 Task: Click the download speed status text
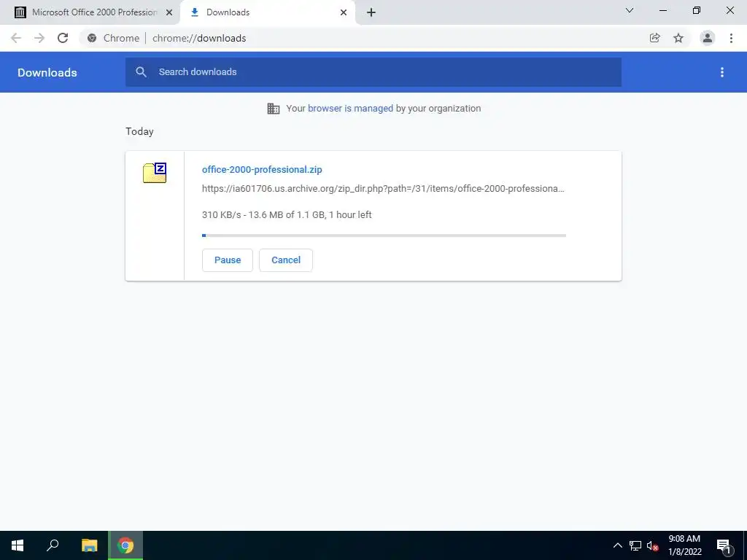pyautogui.click(x=287, y=215)
